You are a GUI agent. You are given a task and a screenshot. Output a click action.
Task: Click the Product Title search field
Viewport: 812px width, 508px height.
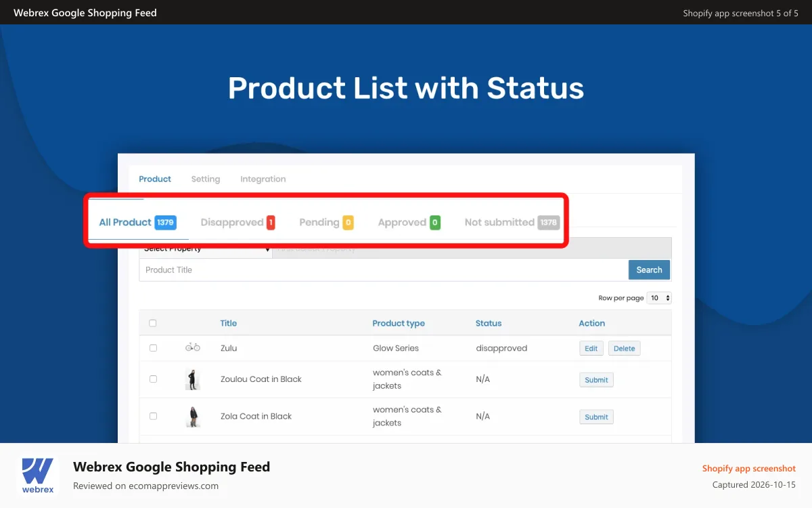[384, 270]
